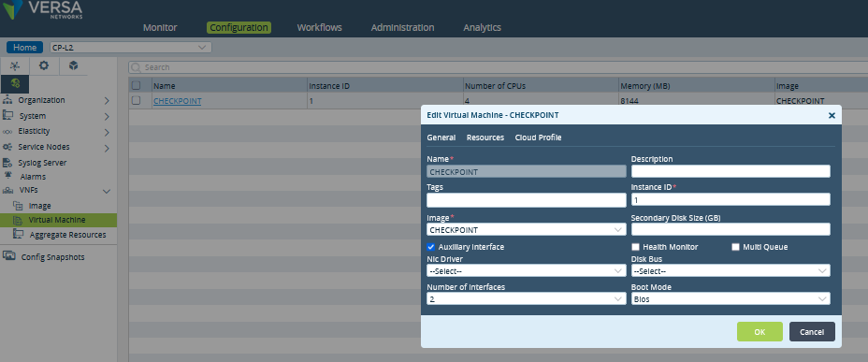
Task: Open Alarms in sidebar
Action: (x=34, y=177)
